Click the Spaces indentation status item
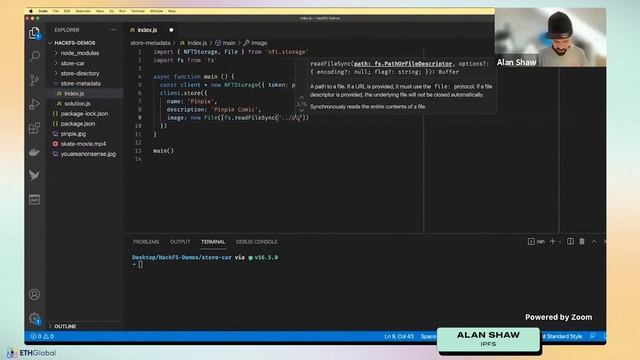This screenshot has width=640, height=360. [429, 336]
